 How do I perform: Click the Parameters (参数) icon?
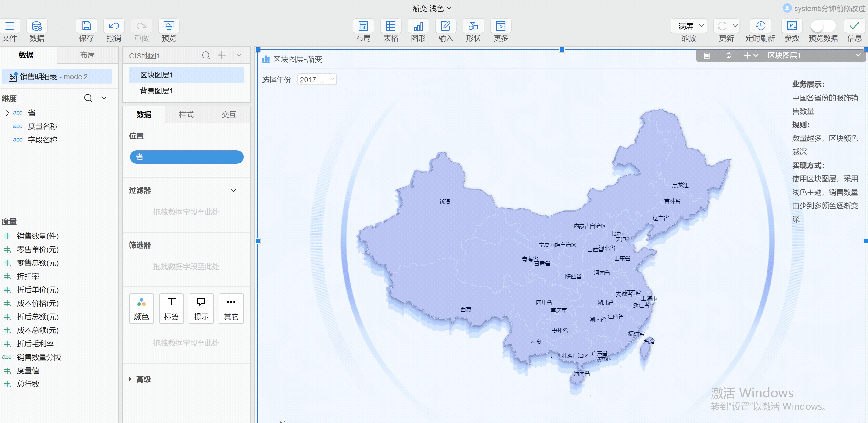[791, 26]
